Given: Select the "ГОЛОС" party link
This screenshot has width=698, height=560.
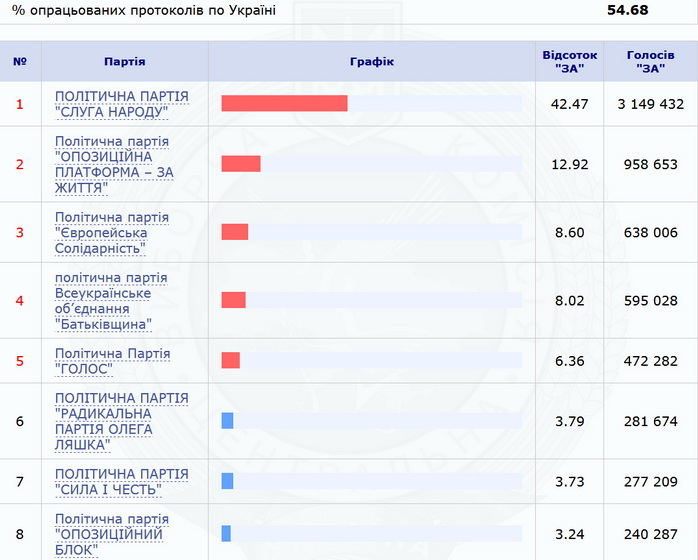Looking at the screenshot, I should point(112,361).
